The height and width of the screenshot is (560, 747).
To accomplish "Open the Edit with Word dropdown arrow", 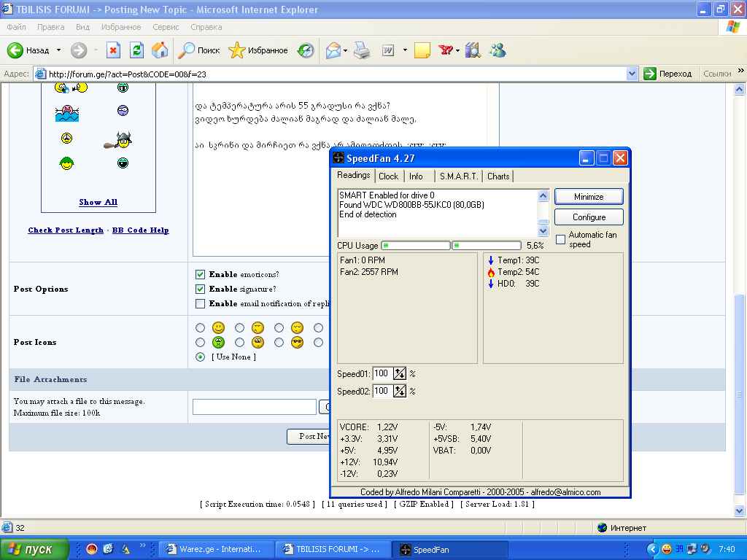I will pos(405,50).
